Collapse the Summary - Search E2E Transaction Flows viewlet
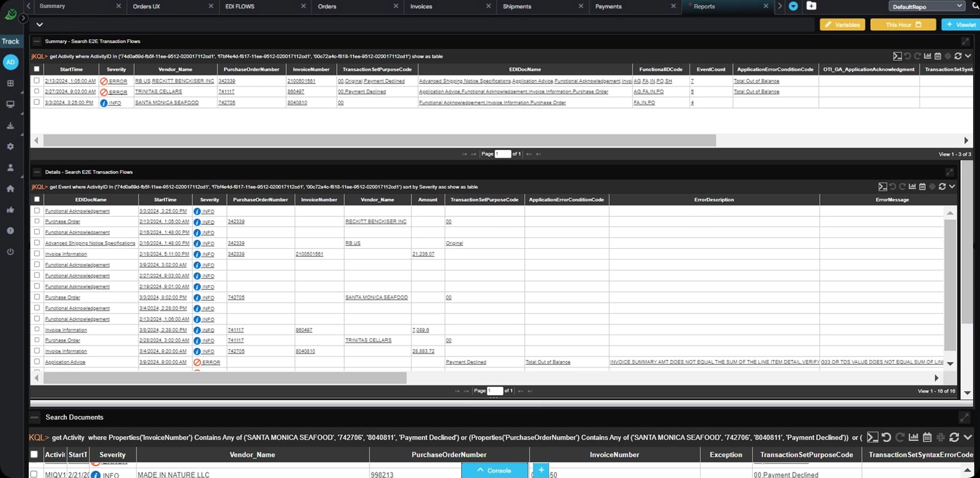 click(x=37, y=41)
